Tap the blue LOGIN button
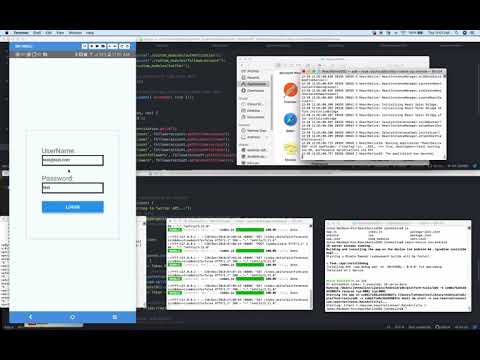480x360 pixels. (x=73, y=207)
